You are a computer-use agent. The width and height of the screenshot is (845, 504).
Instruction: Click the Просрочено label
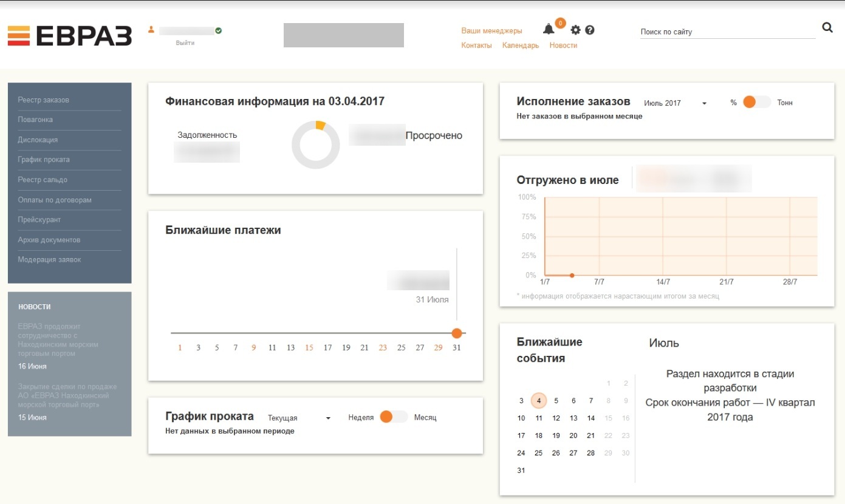[x=434, y=136]
